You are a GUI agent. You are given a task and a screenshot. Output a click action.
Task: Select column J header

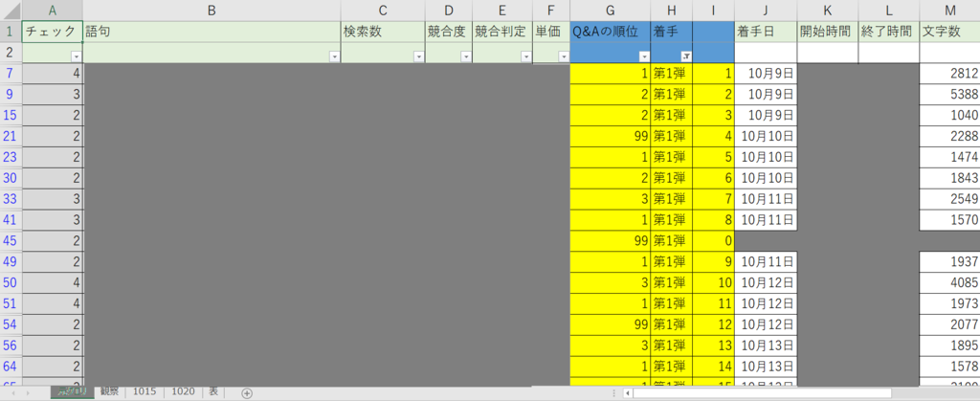(766, 10)
